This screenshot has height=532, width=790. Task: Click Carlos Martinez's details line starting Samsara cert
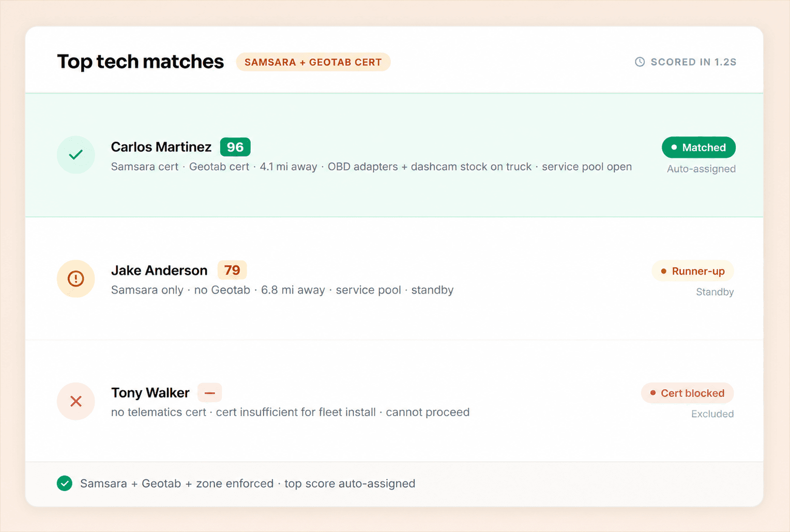(x=371, y=166)
